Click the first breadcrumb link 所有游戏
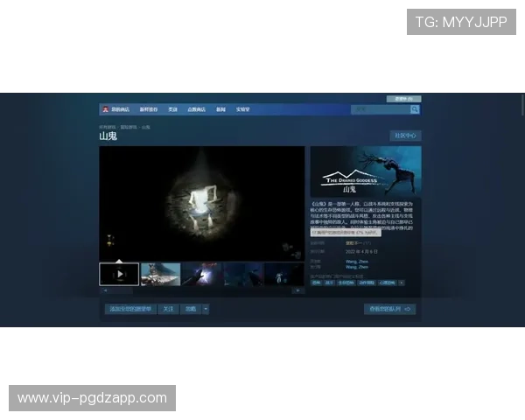The image size is (525, 420). (107, 127)
